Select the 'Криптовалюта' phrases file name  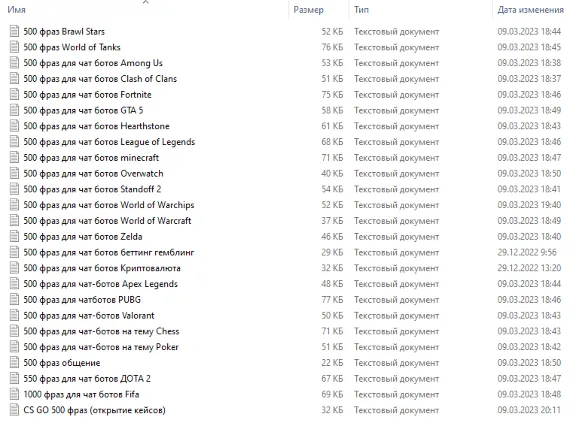tap(102, 268)
